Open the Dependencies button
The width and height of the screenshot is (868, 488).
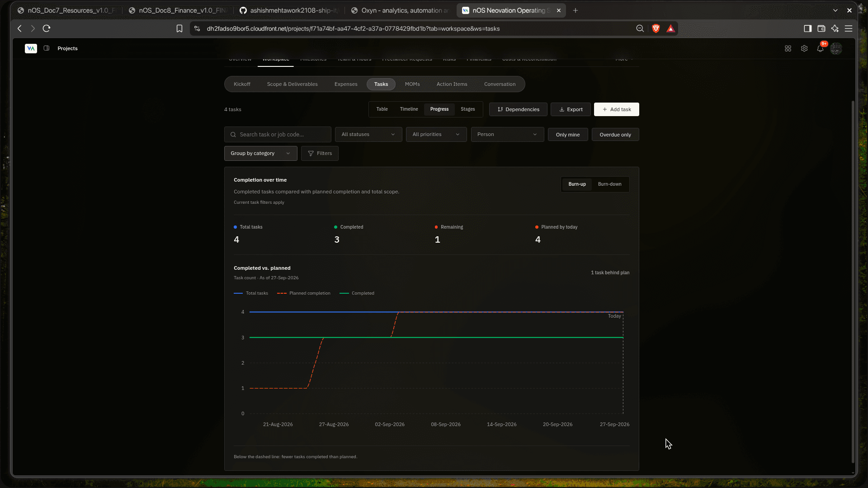518,109
